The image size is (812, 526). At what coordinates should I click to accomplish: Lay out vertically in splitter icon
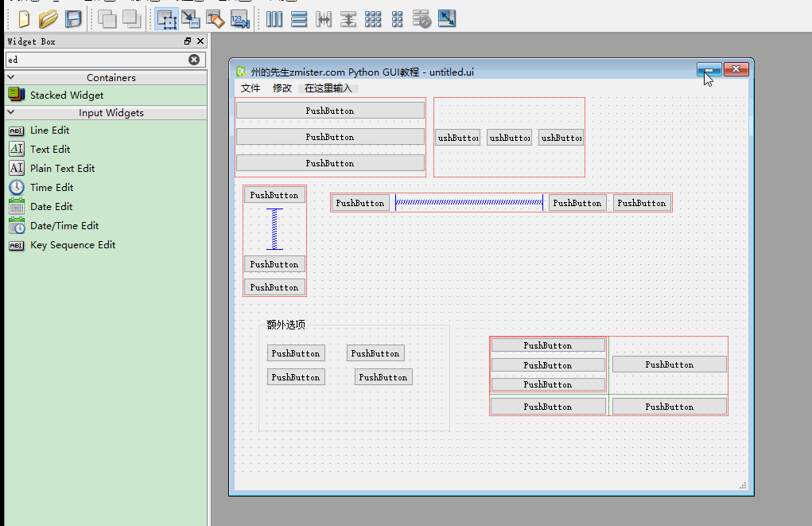tap(348, 19)
